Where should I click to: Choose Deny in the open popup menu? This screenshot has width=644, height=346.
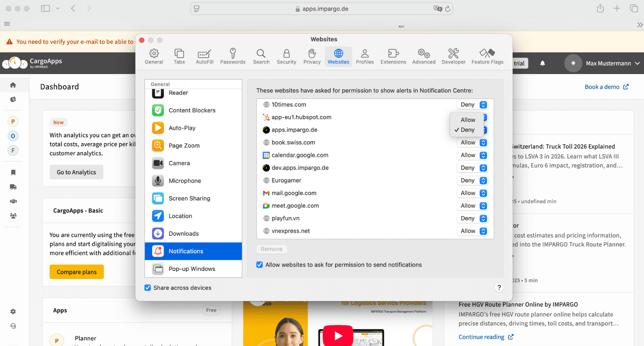[467, 130]
